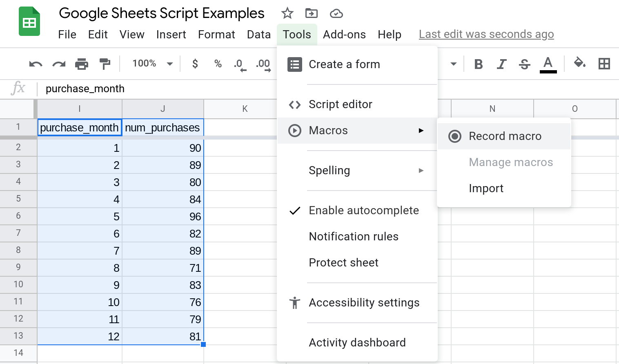
Task: Open the zoom 100% dropdown
Action: coord(153,64)
